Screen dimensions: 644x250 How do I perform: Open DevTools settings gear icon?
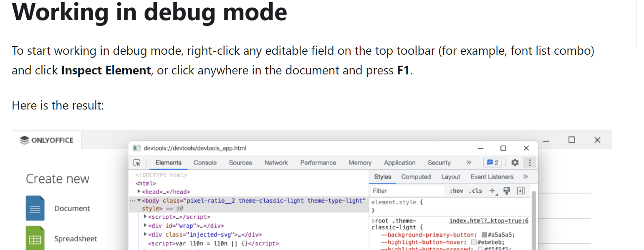[515, 163]
